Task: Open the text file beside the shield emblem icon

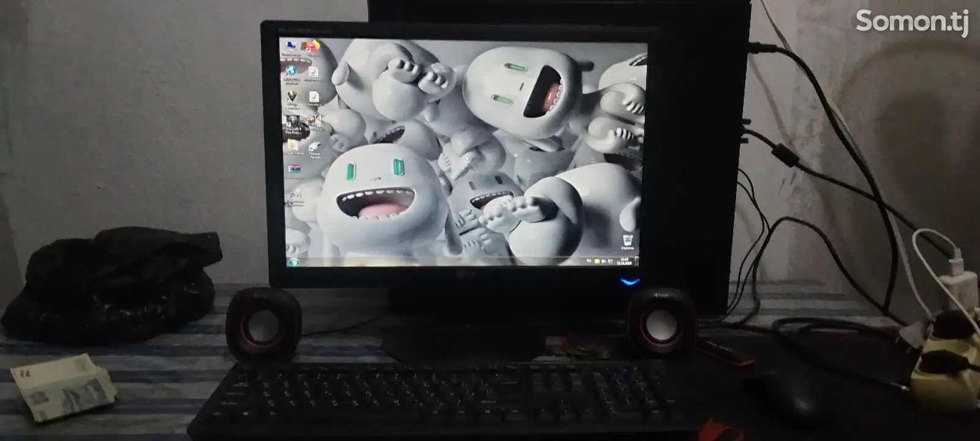Action: 314,99
